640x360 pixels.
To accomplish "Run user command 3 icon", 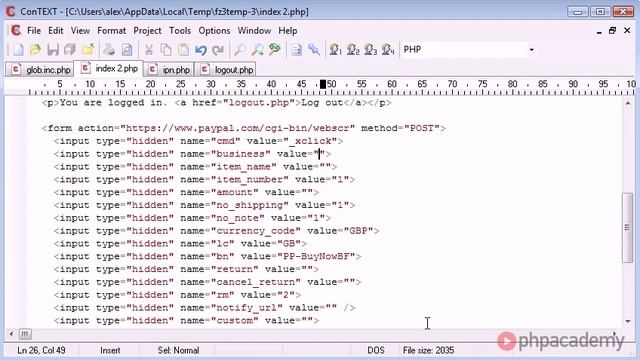I will coord(371,50).
